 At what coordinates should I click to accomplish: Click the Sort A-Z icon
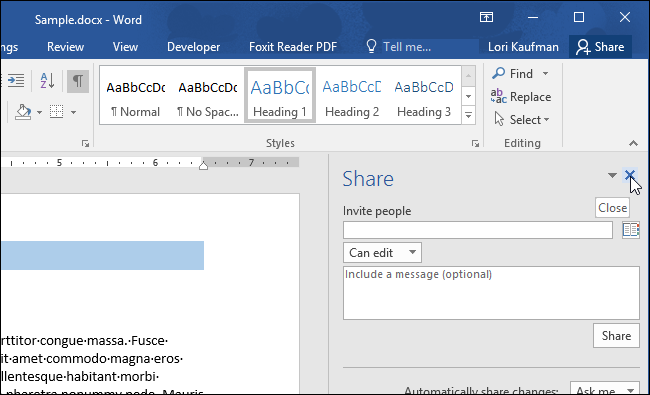(x=47, y=80)
